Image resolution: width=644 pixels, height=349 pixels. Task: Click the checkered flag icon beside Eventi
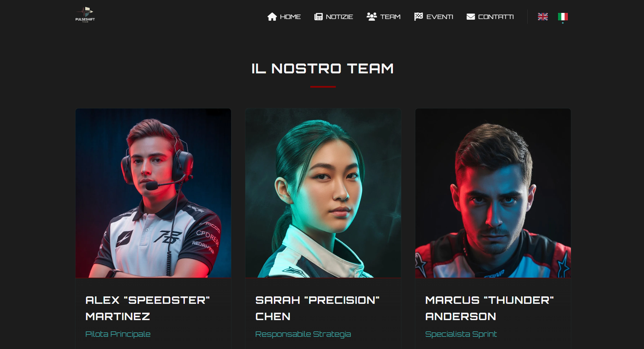(419, 17)
